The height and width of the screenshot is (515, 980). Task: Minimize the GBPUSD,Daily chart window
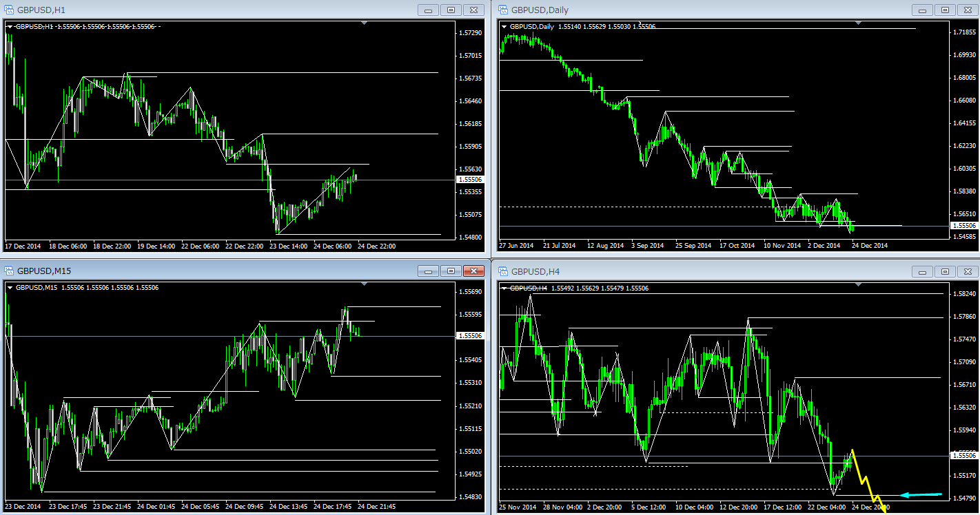click(922, 10)
